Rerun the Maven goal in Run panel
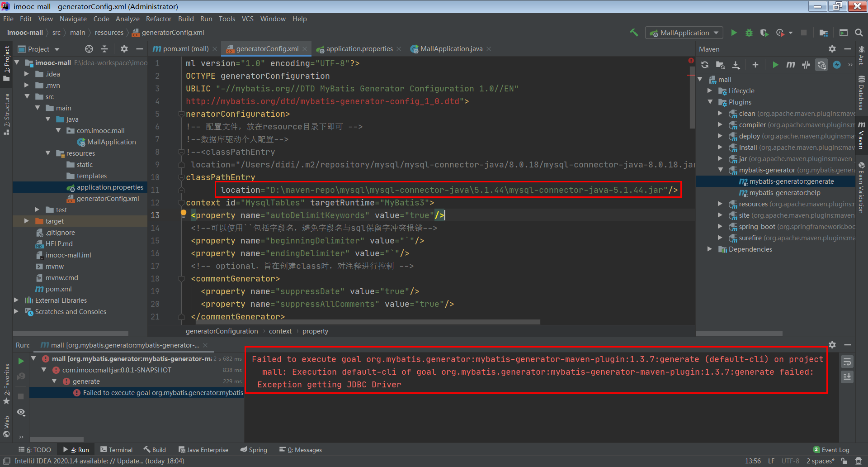This screenshot has height=467, width=868. click(21, 361)
